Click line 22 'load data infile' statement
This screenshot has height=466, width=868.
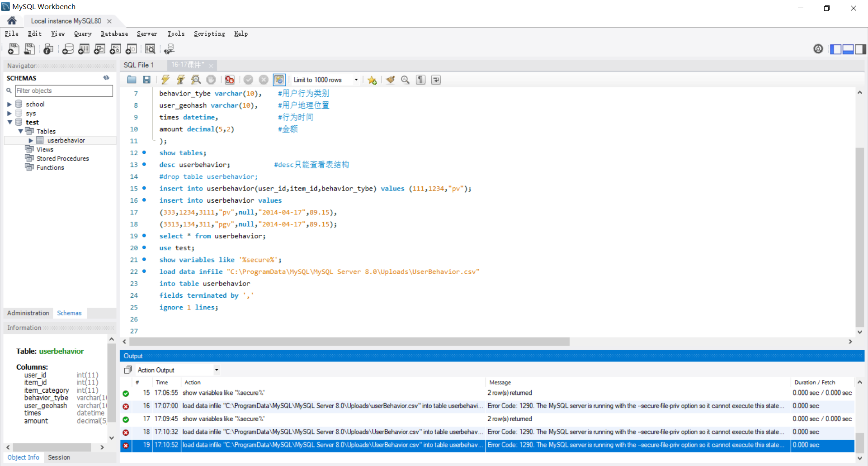click(319, 271)
